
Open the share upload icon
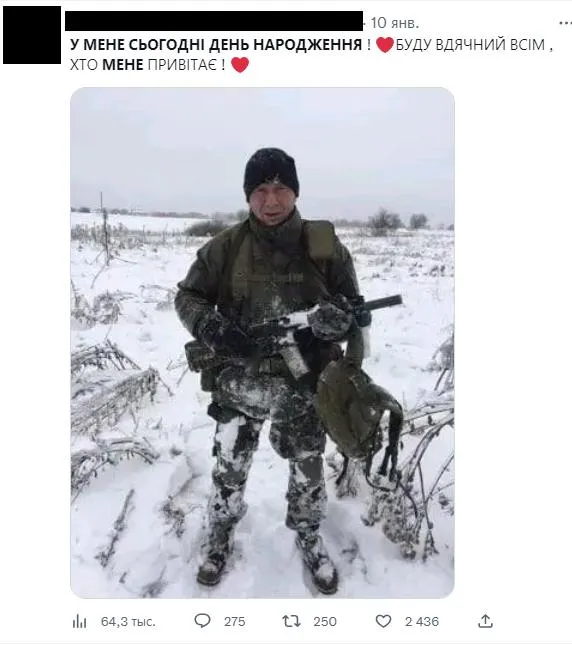click(x=485, y=621)
